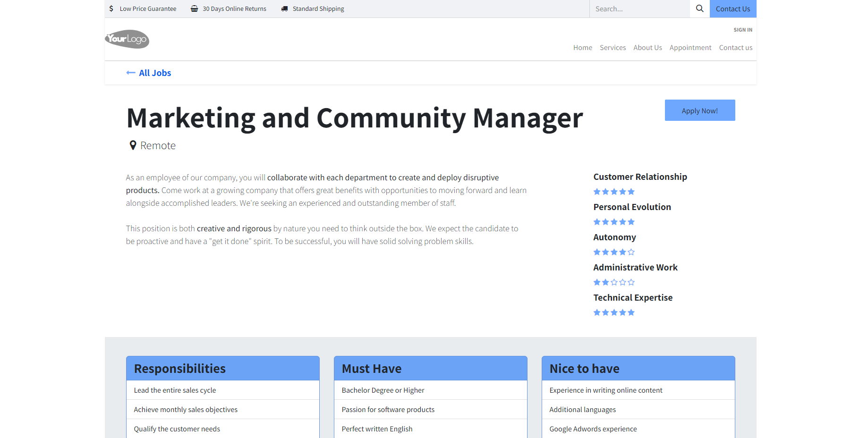The height and width of the screenshot is (438, 868).
Task: Click the shopping basket returns icon
Action: (194, 8)
